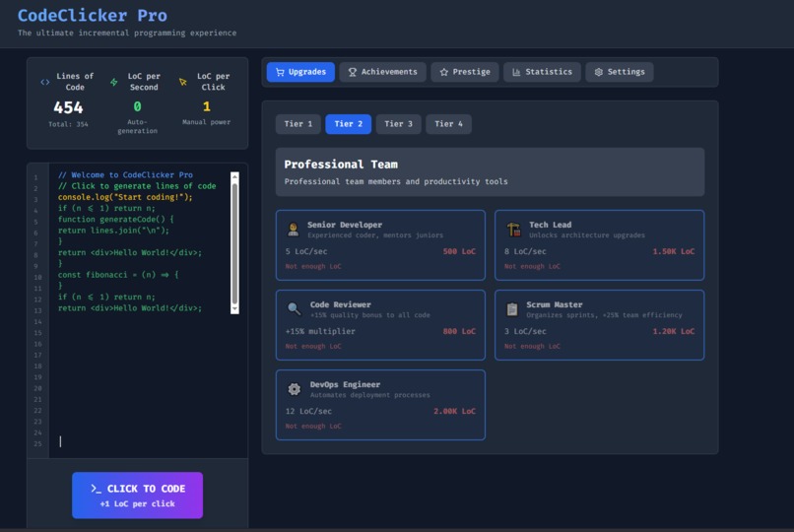
Task: Click the '12 LoC/sec' text
Action: [308, 412]
